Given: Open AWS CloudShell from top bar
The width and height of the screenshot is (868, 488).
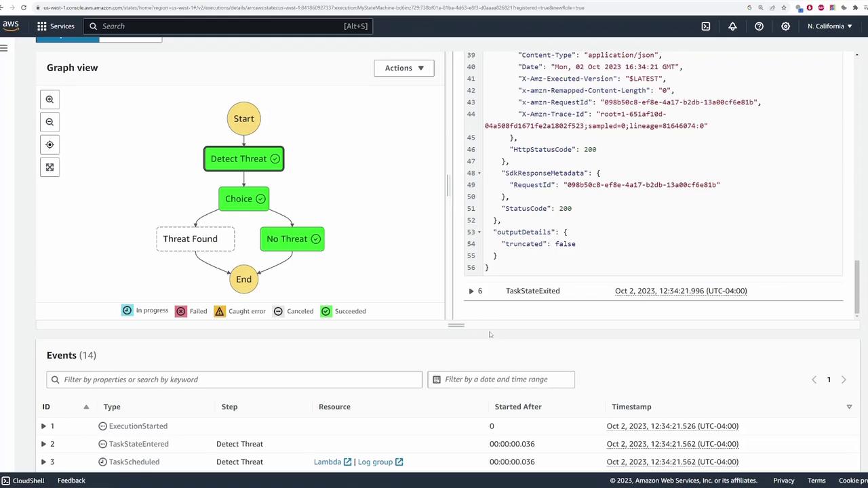Looking at the screenshot, I should [x=705, y=26].
